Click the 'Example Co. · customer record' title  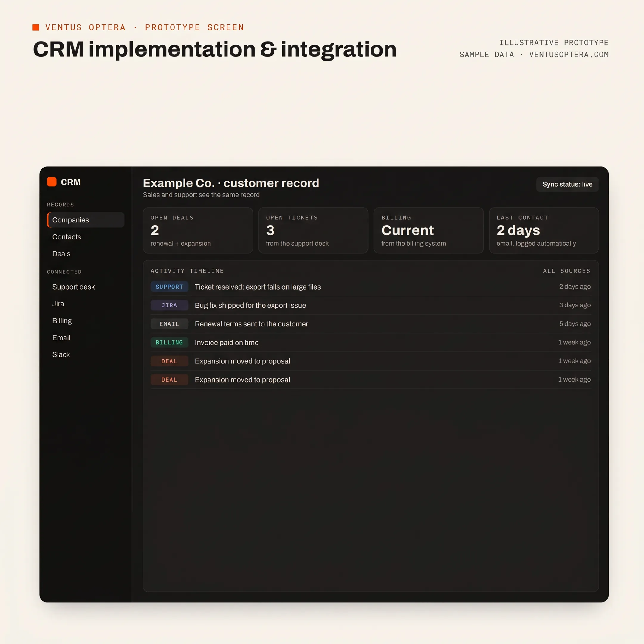(x=231, y=183)
